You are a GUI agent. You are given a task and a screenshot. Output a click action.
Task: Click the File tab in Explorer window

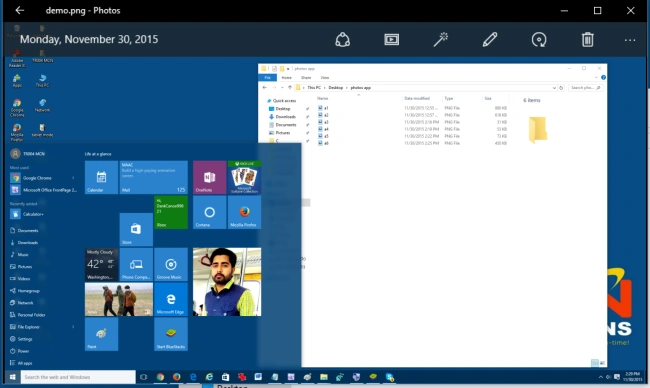coord(268,78)
